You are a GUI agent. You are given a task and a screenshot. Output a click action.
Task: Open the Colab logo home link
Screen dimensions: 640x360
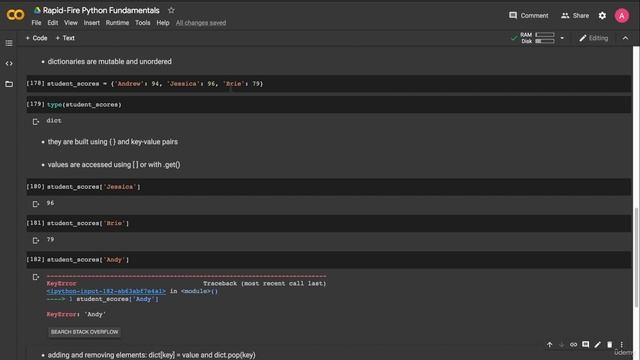coord(15,15)
